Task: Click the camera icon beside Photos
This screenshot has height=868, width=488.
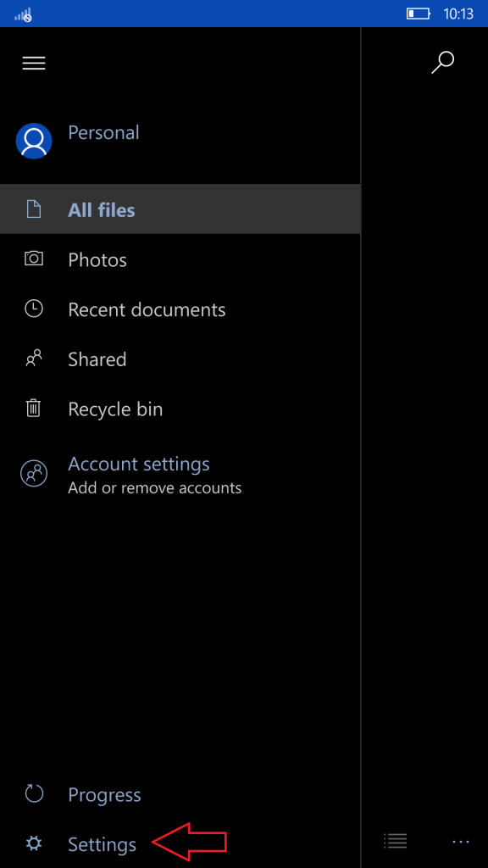Action: pos(34,259)
